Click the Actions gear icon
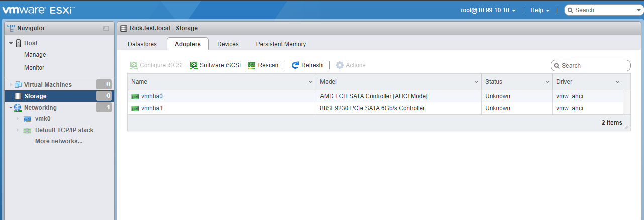 click(340, 65)
